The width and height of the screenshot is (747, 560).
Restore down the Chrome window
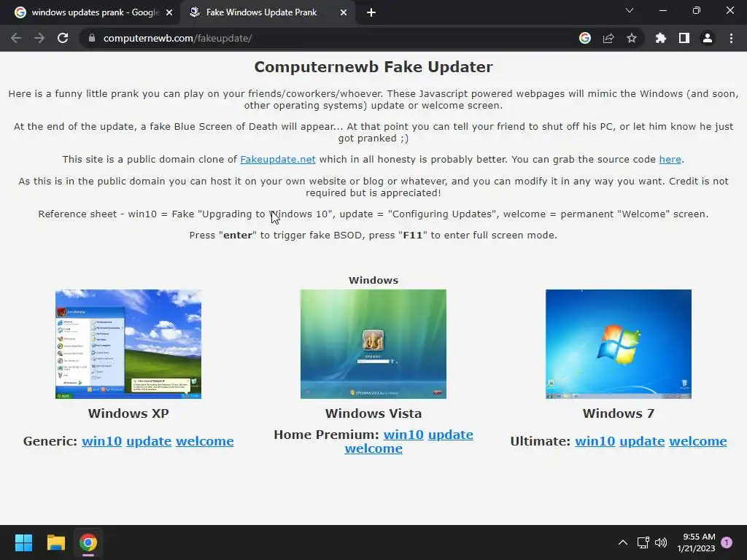(697, 10)
